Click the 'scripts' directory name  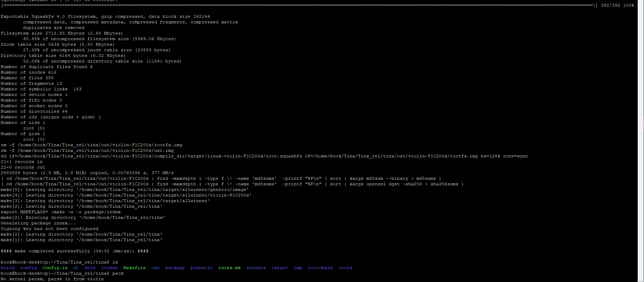tap(256, 268)
